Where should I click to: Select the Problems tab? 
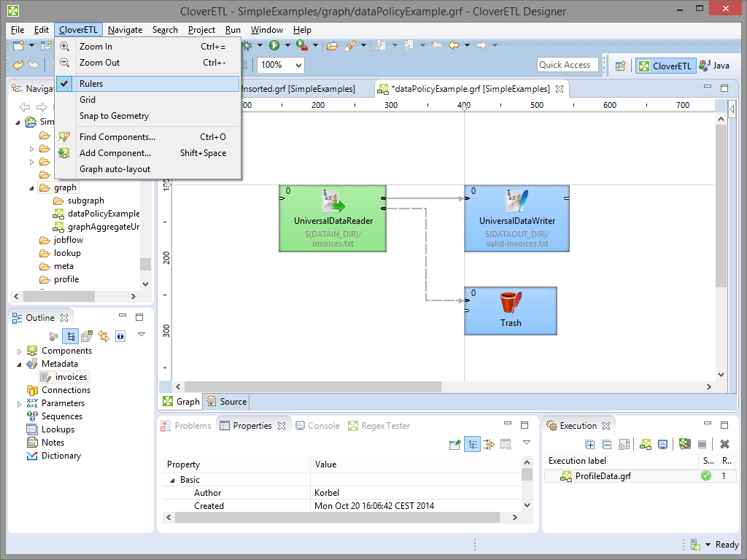tap(186, 426)
